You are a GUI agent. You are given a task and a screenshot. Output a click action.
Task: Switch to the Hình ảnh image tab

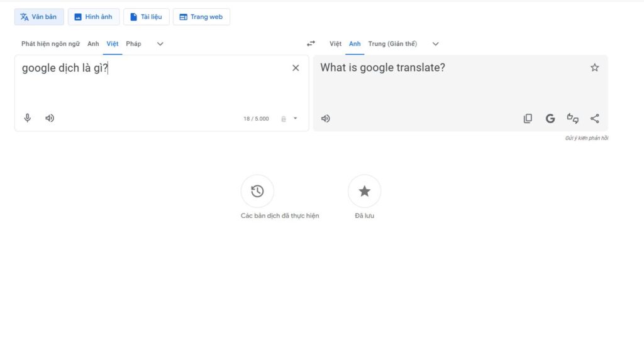click(x=94, y=17)
